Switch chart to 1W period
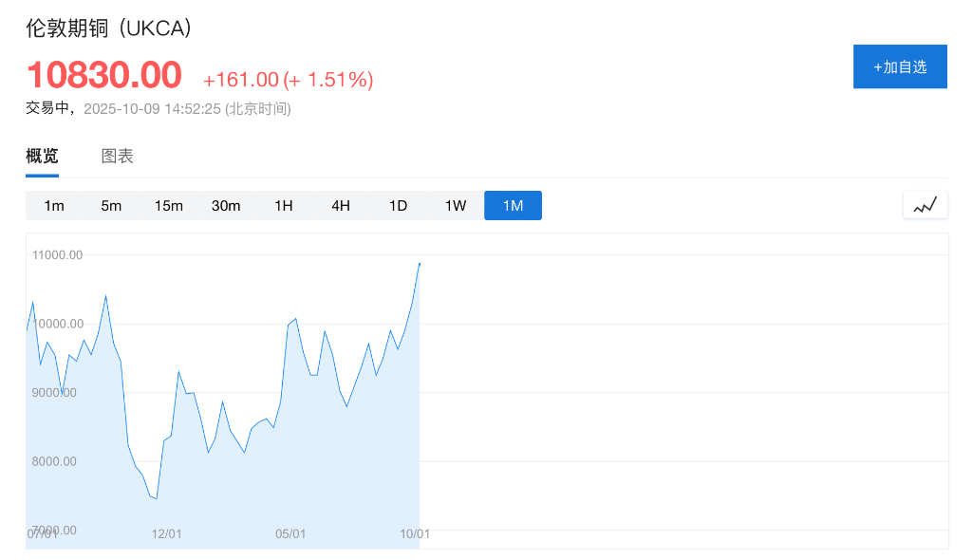This screenshot has height=560, width=972. tap(456, 206)
